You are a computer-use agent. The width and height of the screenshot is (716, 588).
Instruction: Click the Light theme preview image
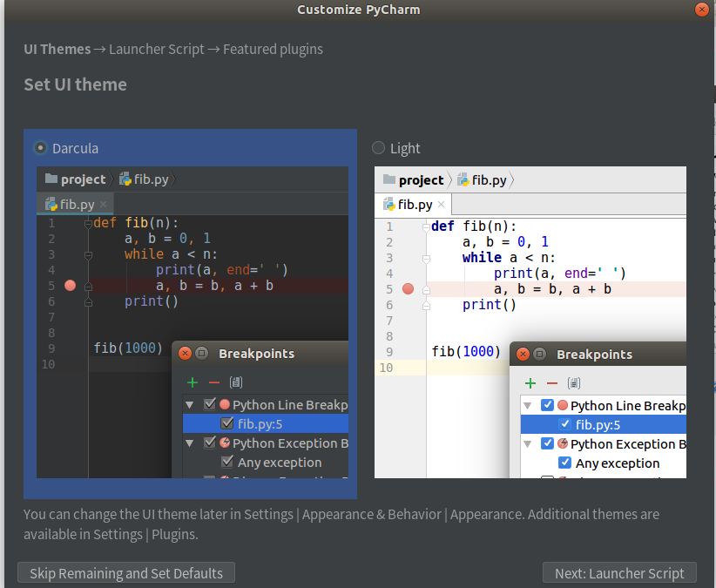tap(530, 322)
